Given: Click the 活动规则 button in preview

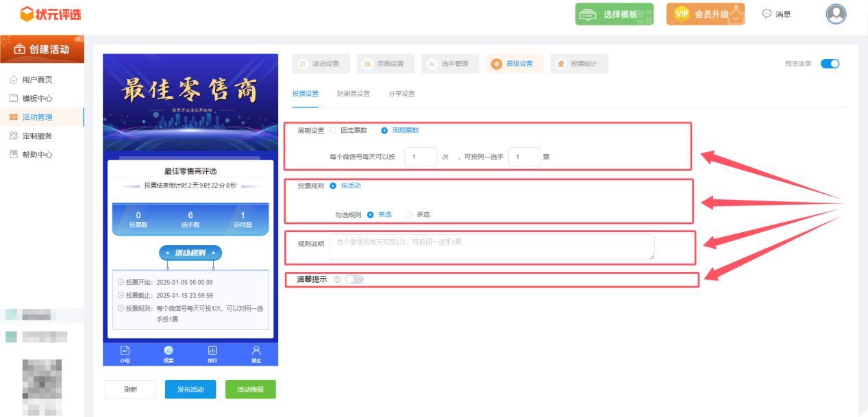Looking at the screenshot, I should tap(190, 253).
